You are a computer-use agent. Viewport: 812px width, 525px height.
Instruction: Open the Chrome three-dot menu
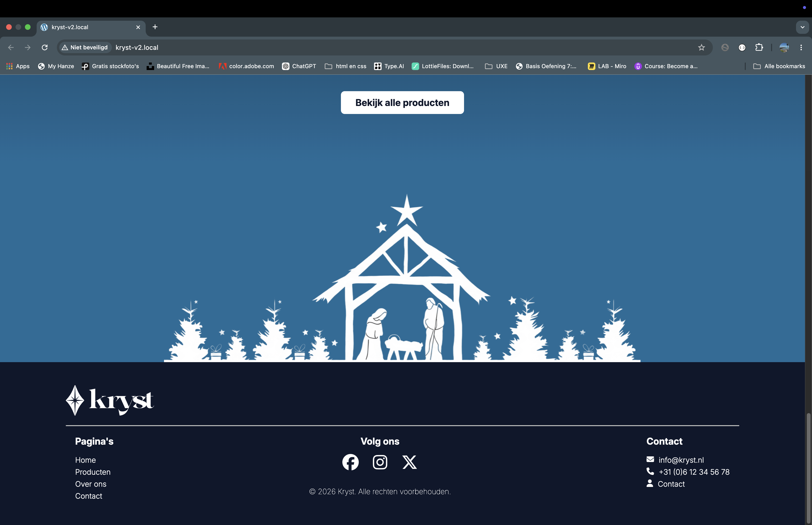801,47
